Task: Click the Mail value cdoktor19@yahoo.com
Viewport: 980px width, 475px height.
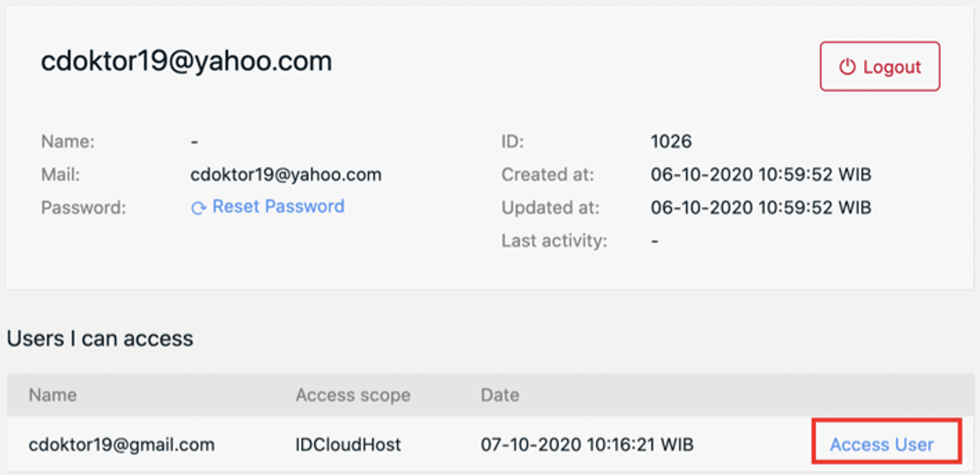Action: 286,174
